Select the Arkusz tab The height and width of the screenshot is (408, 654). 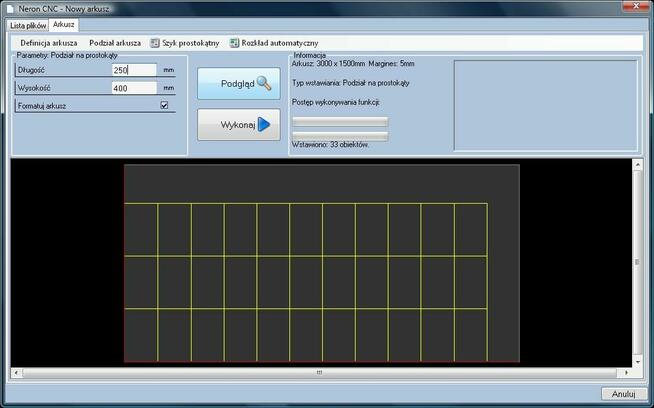pyautogui.click(x=64, y=24)
